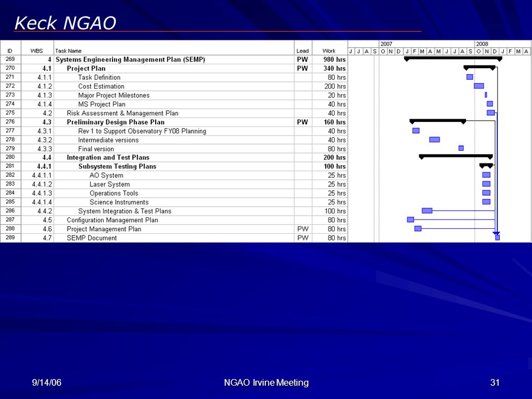Image resolution: width=532 pixels, height=399 pixels.
Task: Click the Preliminary Design Phase summary bar
Action: pos(438,121)
